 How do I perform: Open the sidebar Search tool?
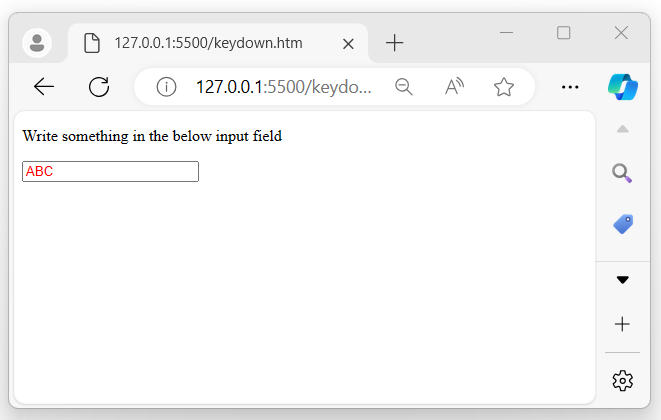point(623,174)
